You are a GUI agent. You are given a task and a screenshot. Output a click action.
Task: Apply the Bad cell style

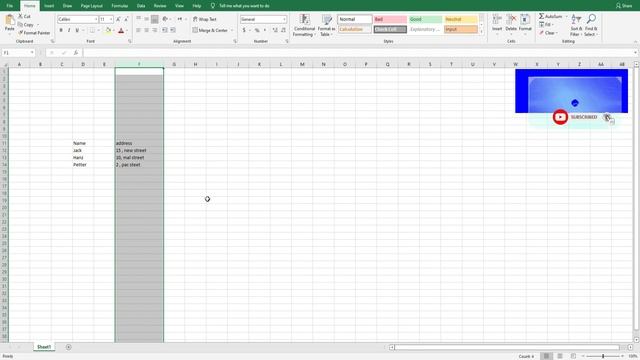tap(390, 19)
